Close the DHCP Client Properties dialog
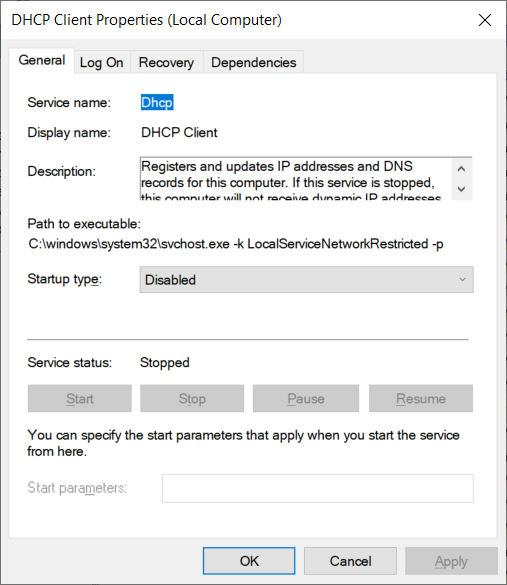This screenshot has width=507, height=585. pos(485,20)
